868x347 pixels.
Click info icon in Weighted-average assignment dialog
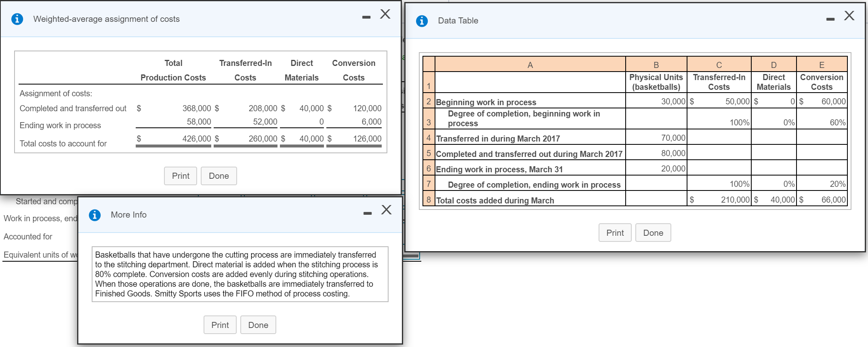(x=17, y=19)
